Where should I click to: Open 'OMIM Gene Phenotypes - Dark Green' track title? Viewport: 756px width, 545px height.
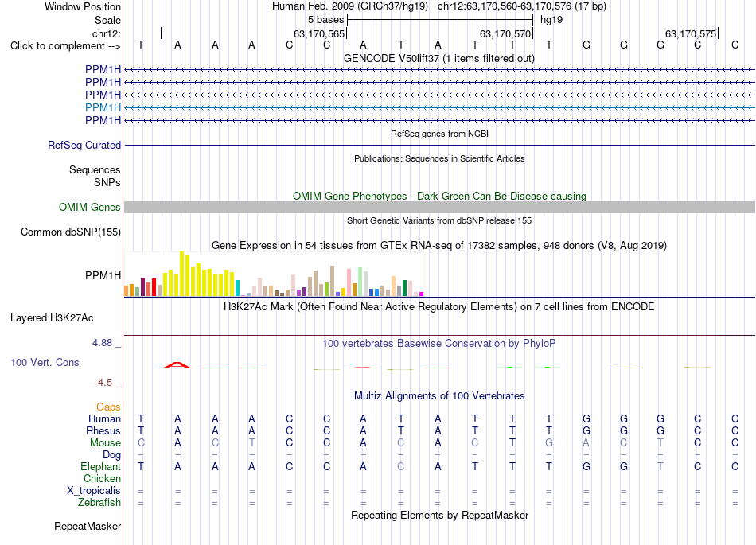440,197
